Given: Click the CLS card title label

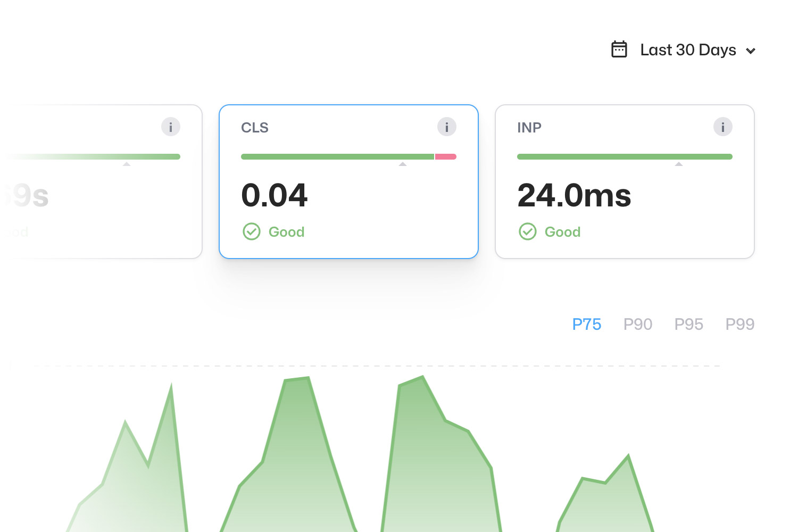Looking at the screenshot, I should pyautogui.click(x=255, y=128).
